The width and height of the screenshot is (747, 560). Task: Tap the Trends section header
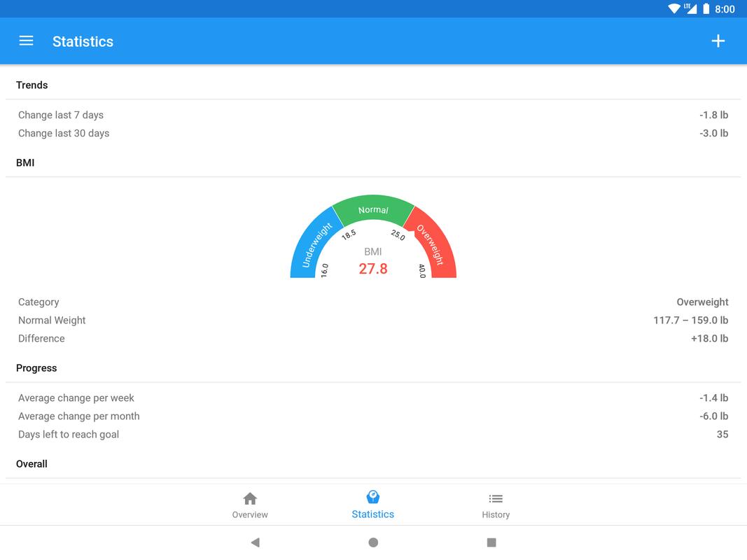32,85
